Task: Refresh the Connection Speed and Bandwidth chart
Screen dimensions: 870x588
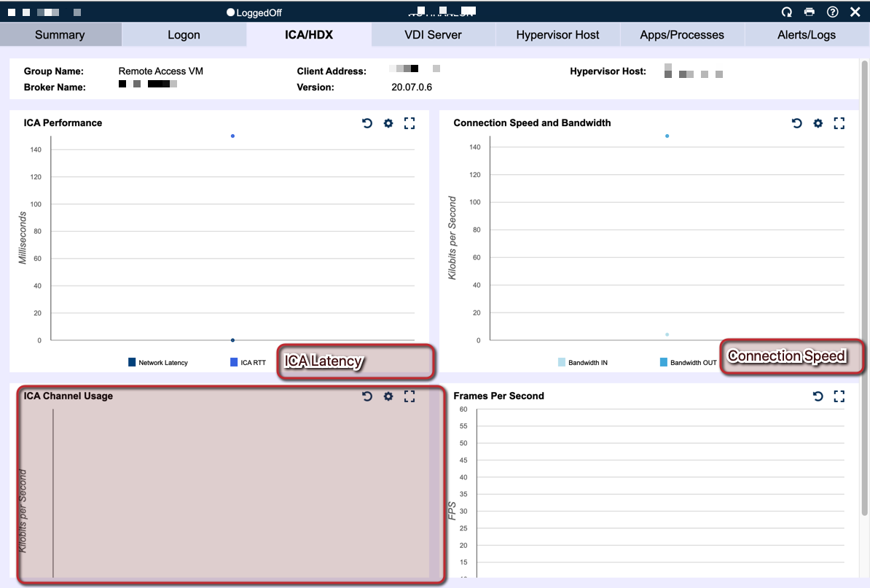Action: (796, 123)
